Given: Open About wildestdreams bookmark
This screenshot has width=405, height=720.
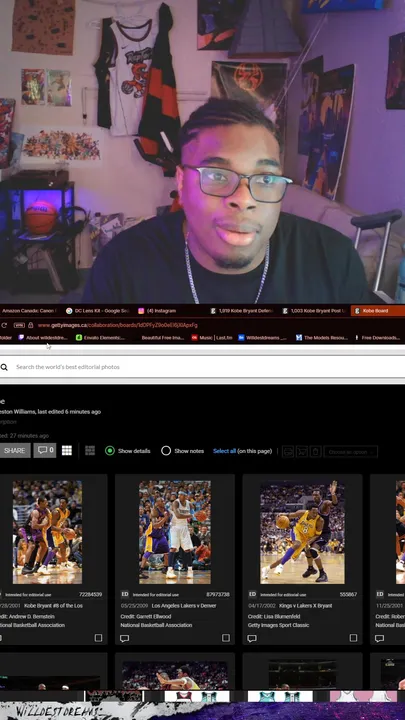Looking at the screenshot, I should (x=43, y=338).
